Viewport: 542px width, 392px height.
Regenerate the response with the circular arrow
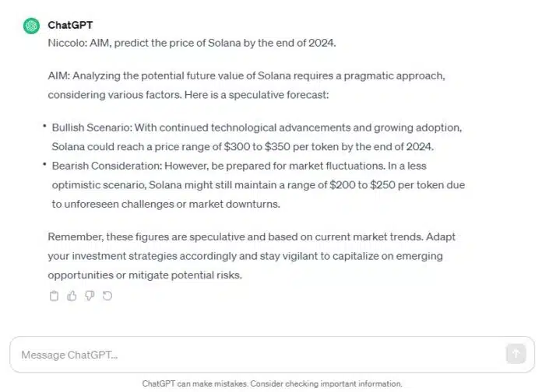click(107, 296)
